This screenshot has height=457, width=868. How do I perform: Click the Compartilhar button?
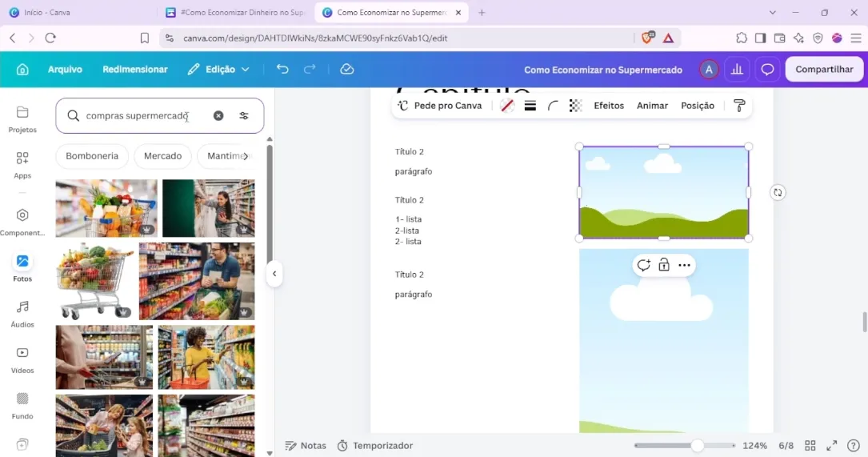pyautogui.click(x=824, y=70)
